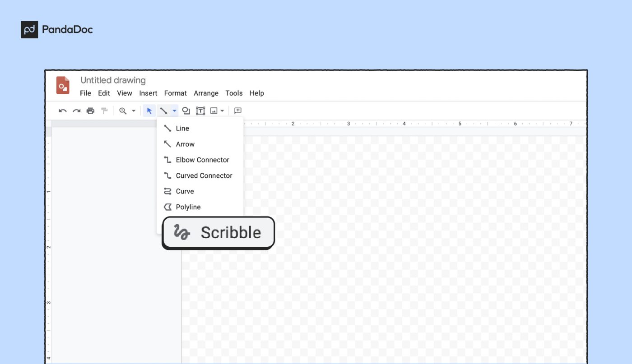The image size is (632, 364).
Task: Click the Paint format icon
Action: coord(104,111)
